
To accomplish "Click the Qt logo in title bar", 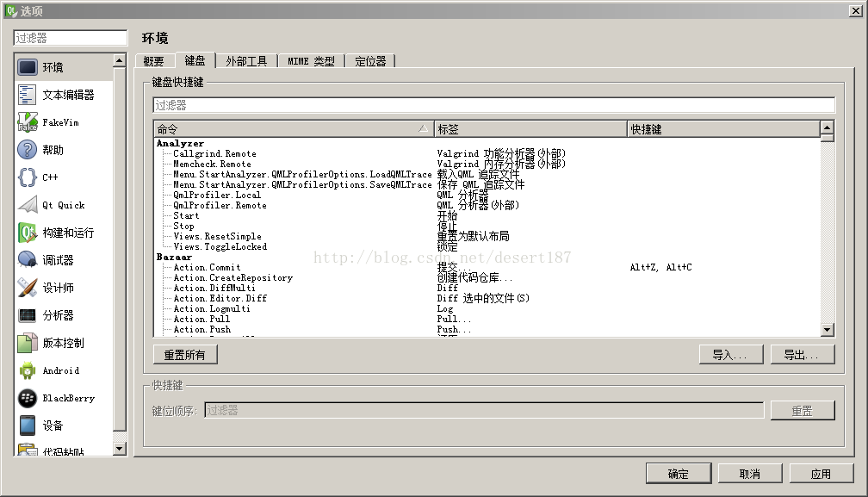I will (x=12, y=10).
